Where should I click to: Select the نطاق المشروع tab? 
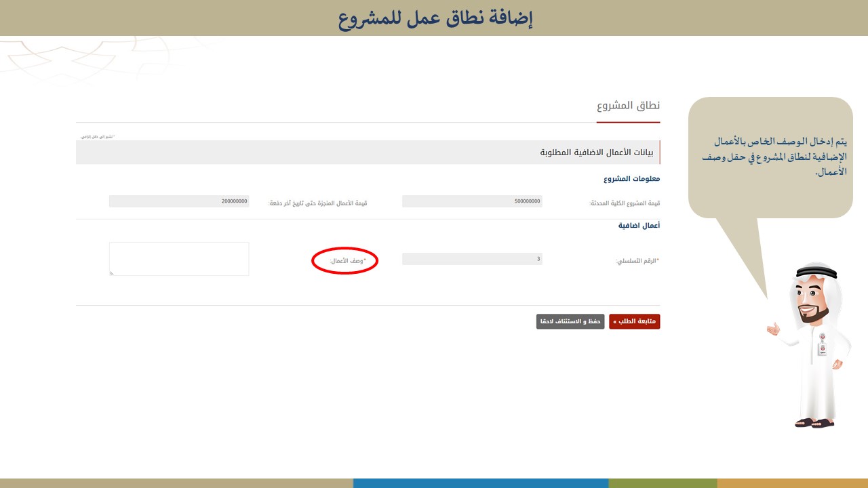pyautogui.click(x=628, y=106)
